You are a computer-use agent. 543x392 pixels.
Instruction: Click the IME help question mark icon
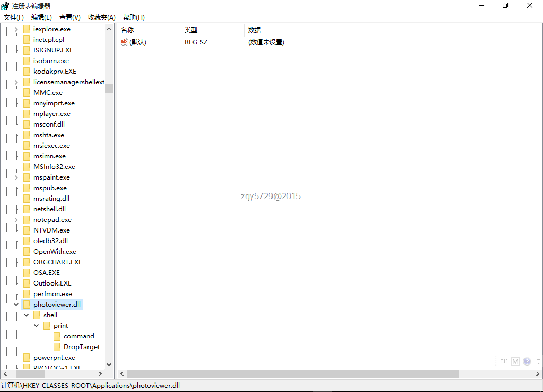point(527,361)
